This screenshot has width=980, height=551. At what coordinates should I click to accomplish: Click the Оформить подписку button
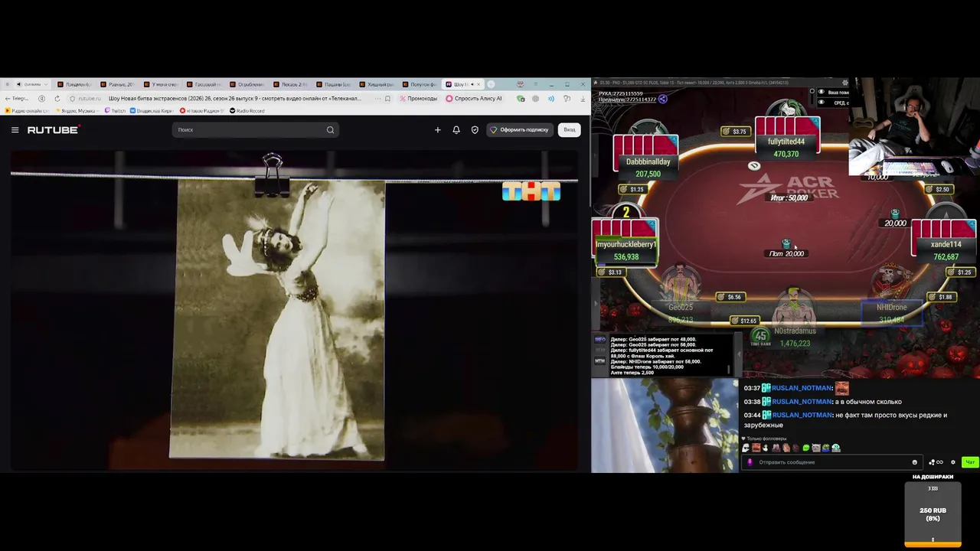pyautogui.click(x=519, y=130)
